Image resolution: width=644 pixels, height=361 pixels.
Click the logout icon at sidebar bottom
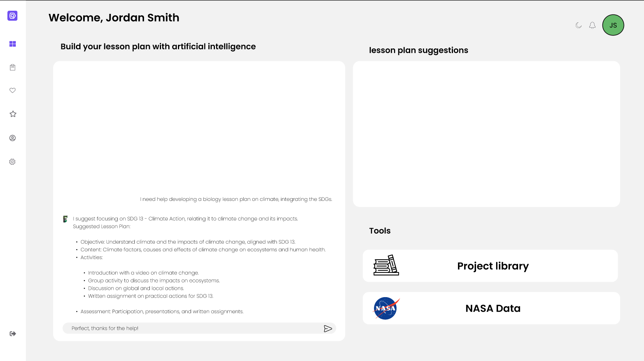[13, 334]
